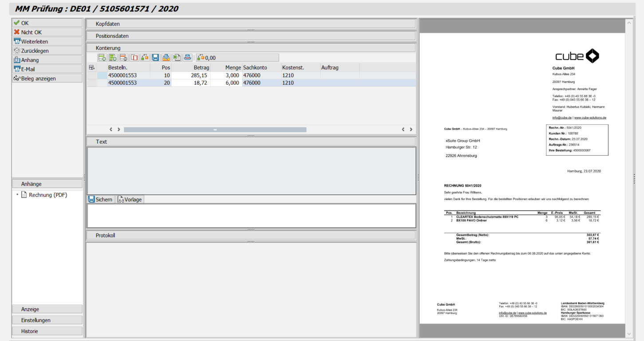Expand the Protokoll section header
Image resolution: width=644 pixels, height=341 pixels.
pos(250,235)
